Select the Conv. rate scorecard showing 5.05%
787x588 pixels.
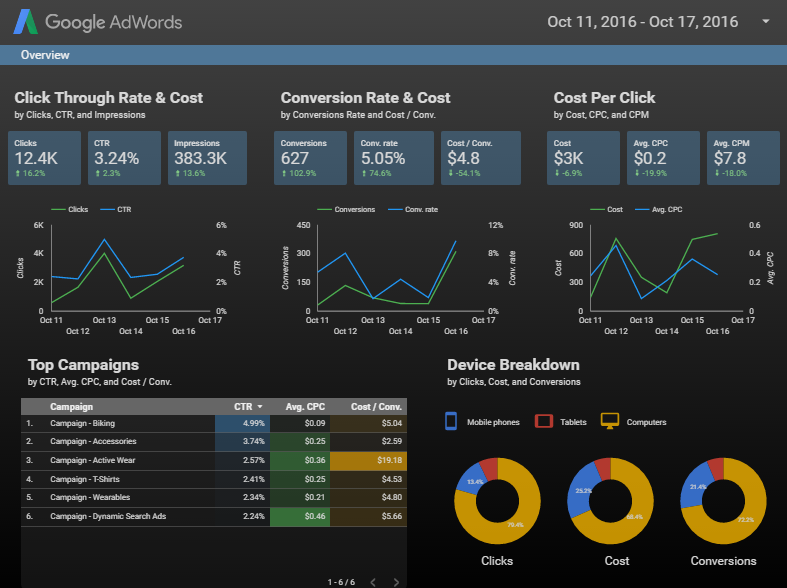tap(394, 158)
